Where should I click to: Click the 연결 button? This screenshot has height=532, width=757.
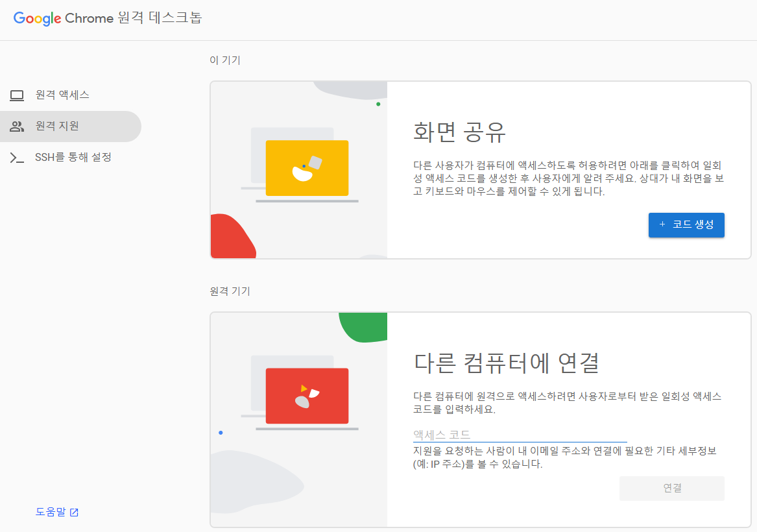[x=671, y=488]
